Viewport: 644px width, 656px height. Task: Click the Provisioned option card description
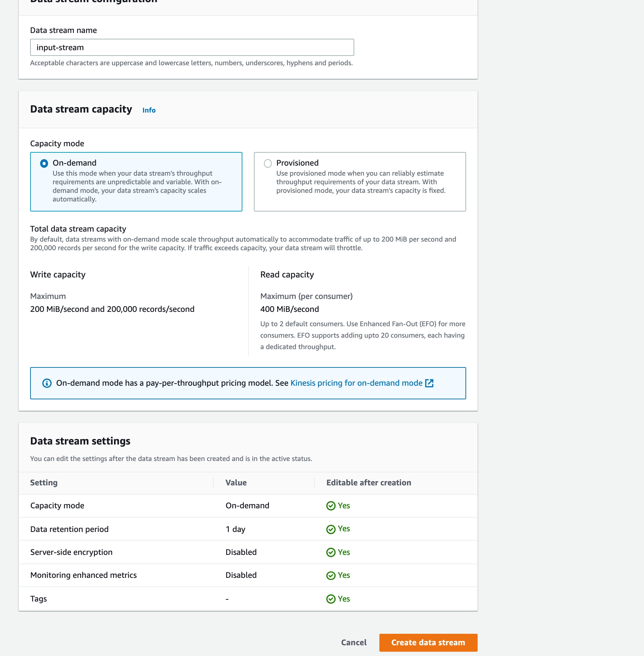pyautogui.click(x=360, y=182)
